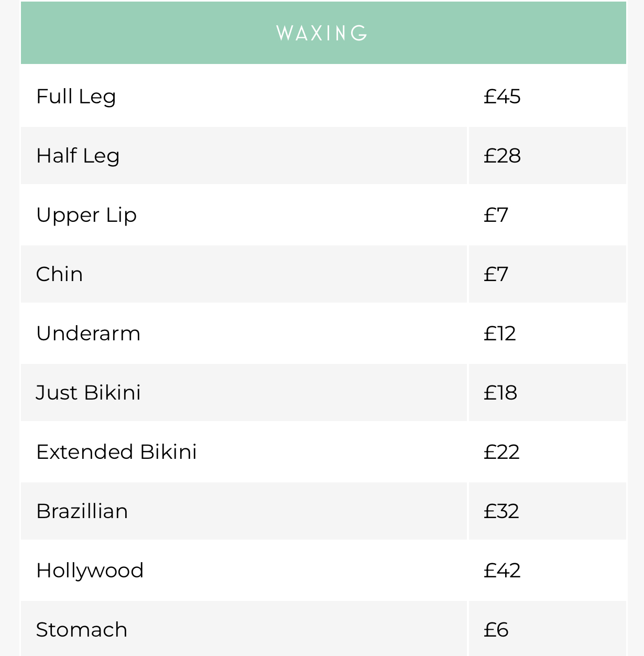This screenshot has height=656, width=644.
Task: Select the Chin treatment label
Action: point(59,274)
